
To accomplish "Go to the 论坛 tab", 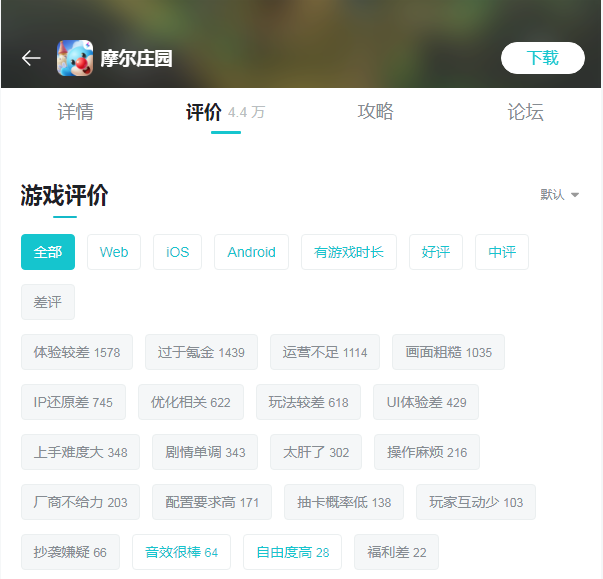I will point(525,112).
